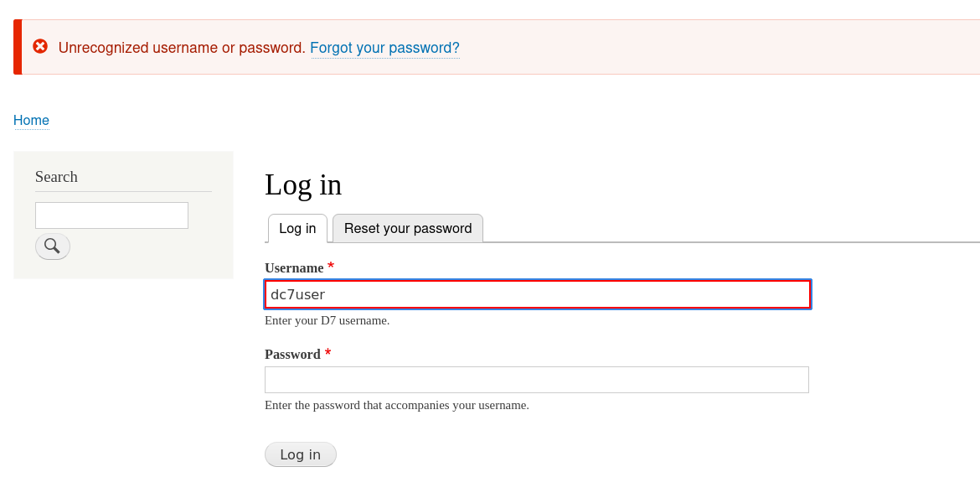The image size is (980, 498).
Task: Click the large Log in page heading
Action: click(303, 184)
